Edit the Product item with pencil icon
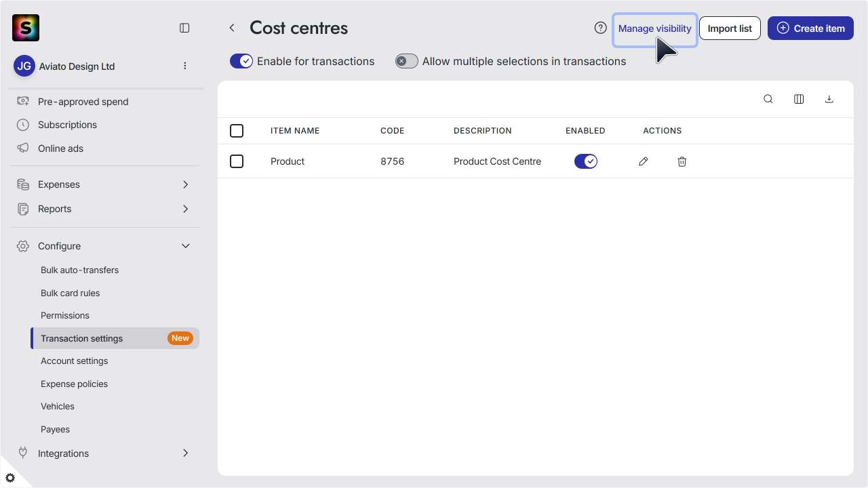 [x=644, y=161]
